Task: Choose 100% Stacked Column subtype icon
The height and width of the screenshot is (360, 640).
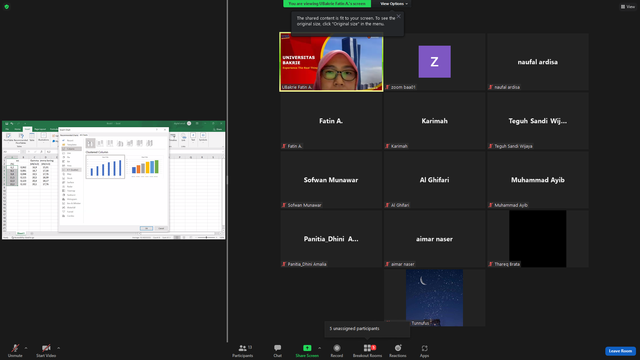Action: (110, 143)
